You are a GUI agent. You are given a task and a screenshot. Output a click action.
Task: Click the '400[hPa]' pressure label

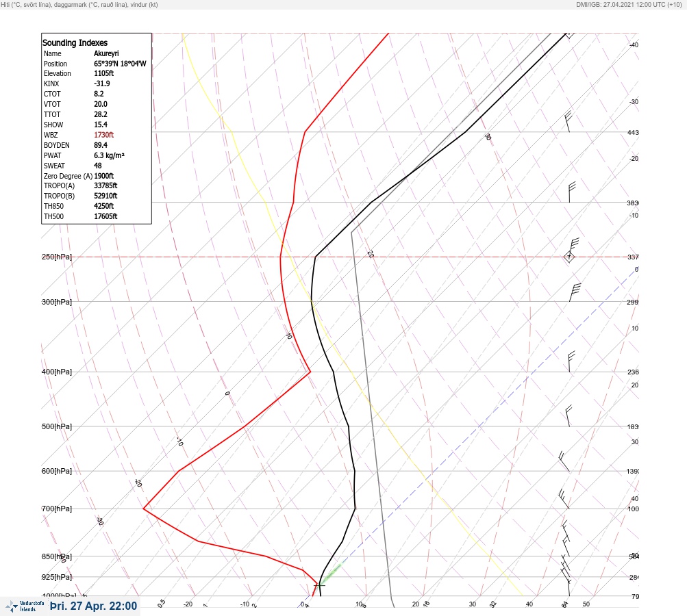[57, 372]
